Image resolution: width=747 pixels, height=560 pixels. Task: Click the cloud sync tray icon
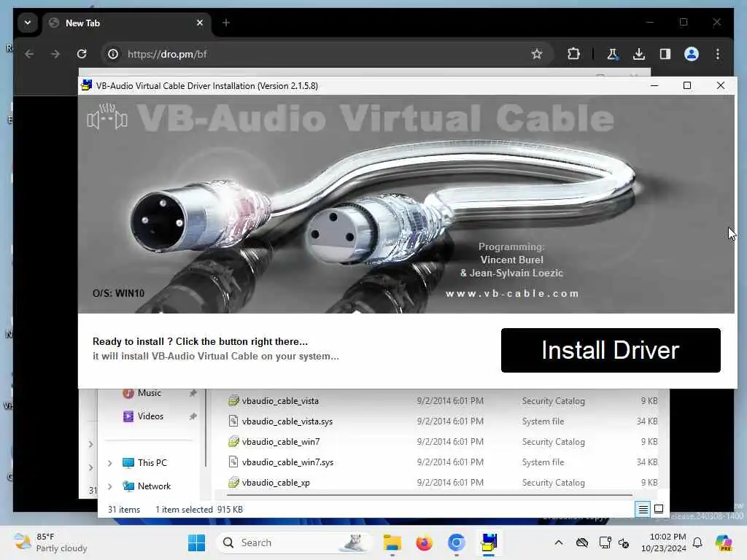pyautogui.click(x=581, y=542)
